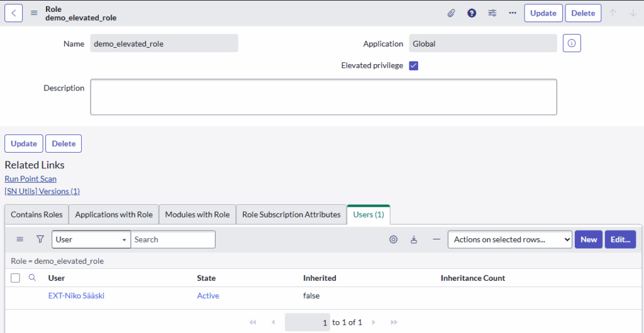
Task: Click the export download icon in list toolbar
Action: 414,239
